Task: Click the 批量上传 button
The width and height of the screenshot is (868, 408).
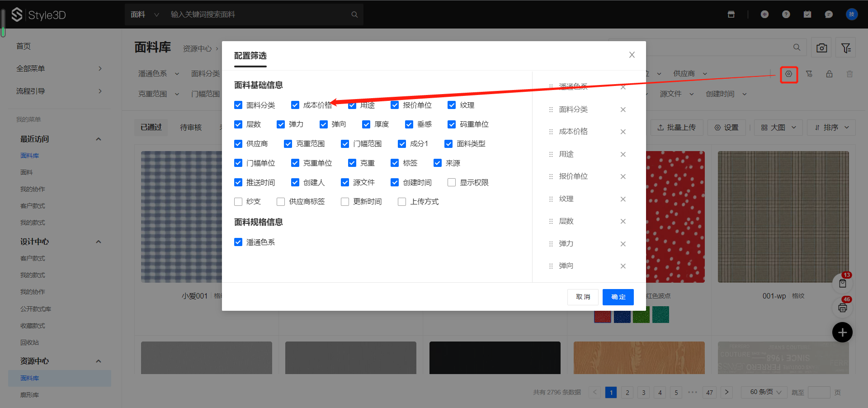Action: [677, 128]
